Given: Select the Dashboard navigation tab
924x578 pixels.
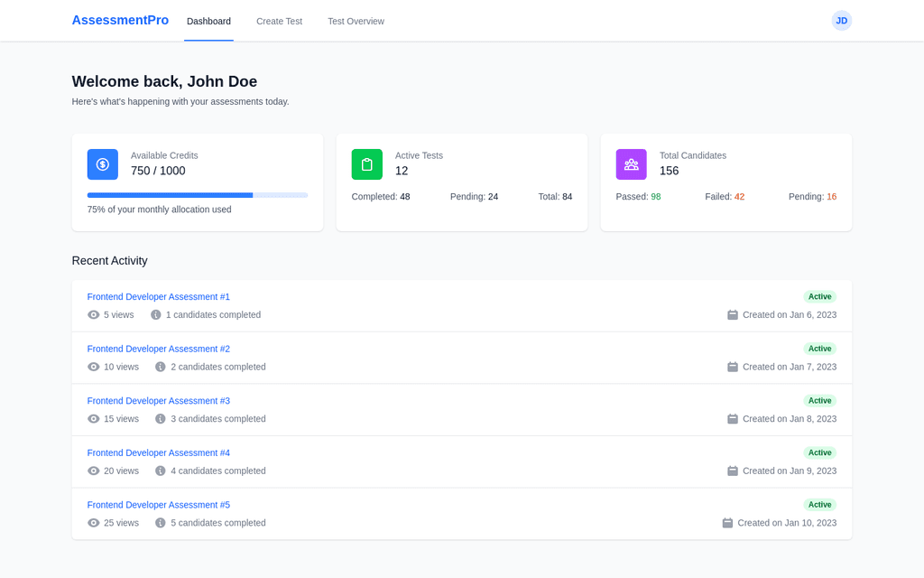Looking at the screenshot, I should tap(208, 22).
